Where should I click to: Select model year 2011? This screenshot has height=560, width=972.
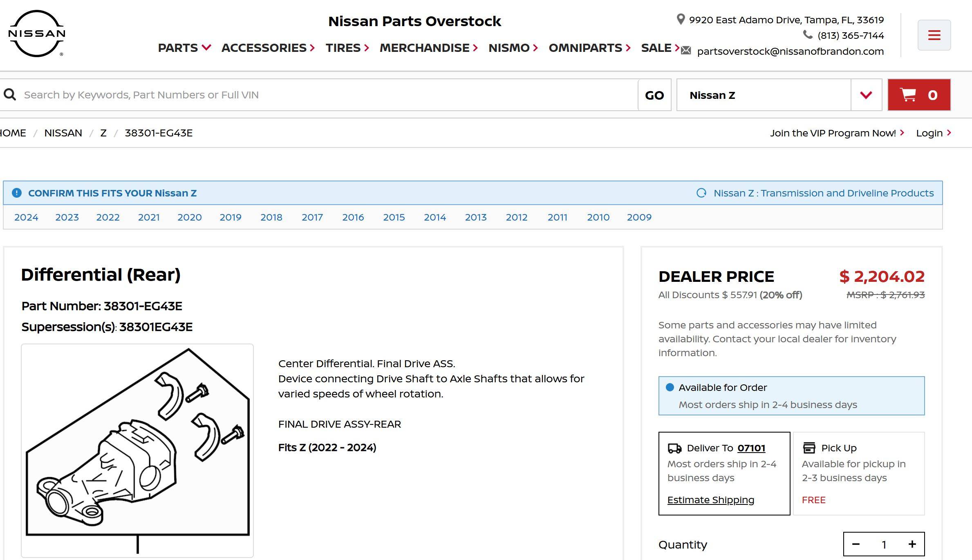coord(558,217)
